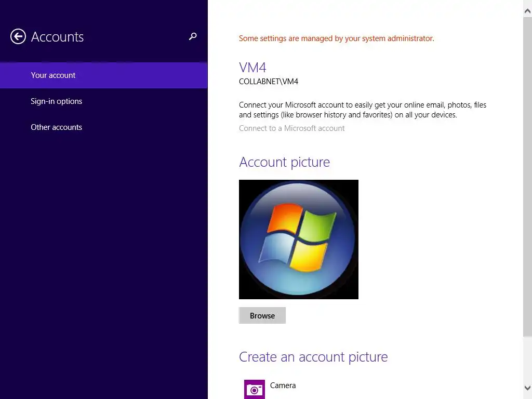
Task: Click the Windows logo account picture
Action: 299,240
